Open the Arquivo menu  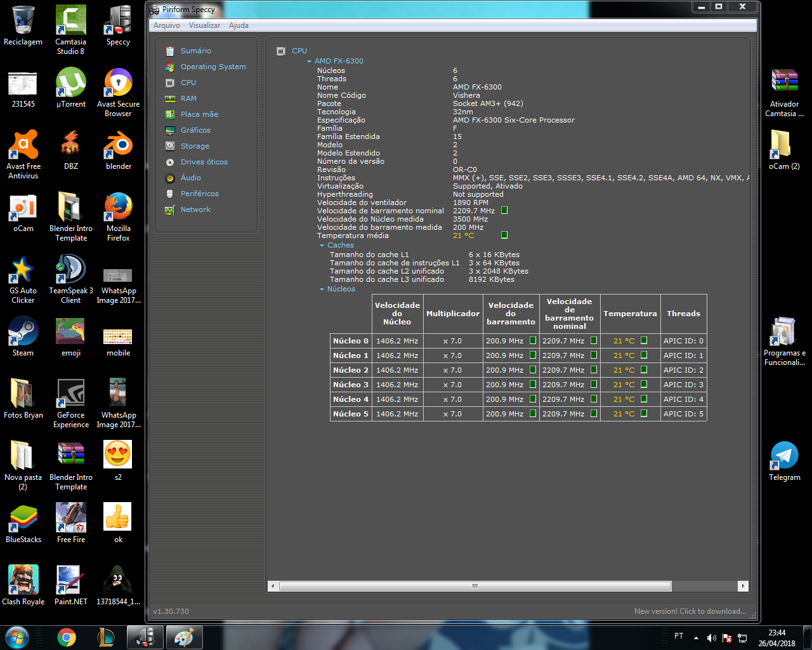(167, 25)
